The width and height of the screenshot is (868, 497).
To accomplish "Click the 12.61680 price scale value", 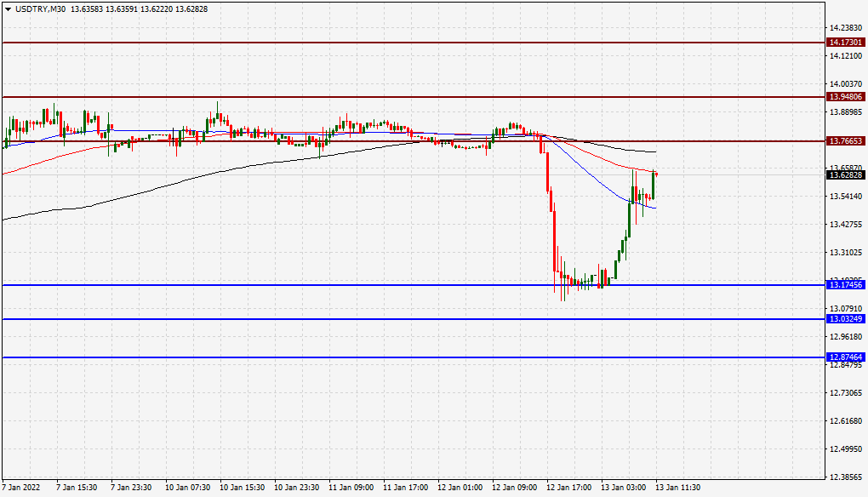I will (845, 421).
